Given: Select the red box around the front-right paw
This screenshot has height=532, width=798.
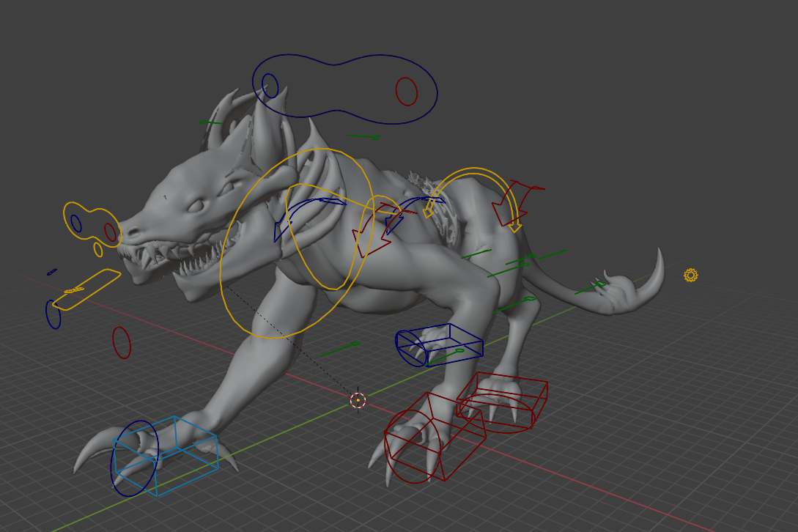Looking at the screenshot, I should tap(434, 437).
